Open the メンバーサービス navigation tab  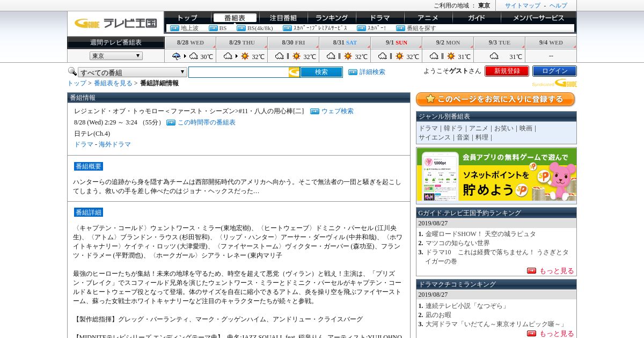pyautogui.click(x=538, y=18)
